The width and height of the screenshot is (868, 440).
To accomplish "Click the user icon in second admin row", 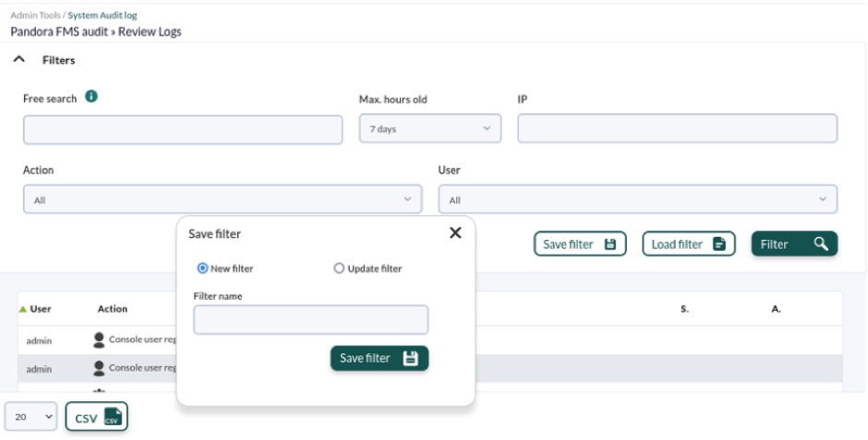I will (99, 368).
